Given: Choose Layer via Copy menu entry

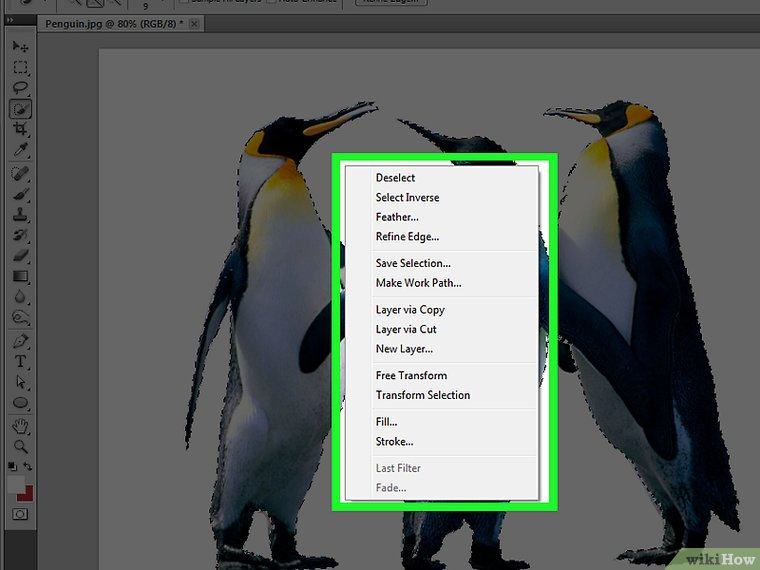Looking at the screenshot, I should 410,310.
